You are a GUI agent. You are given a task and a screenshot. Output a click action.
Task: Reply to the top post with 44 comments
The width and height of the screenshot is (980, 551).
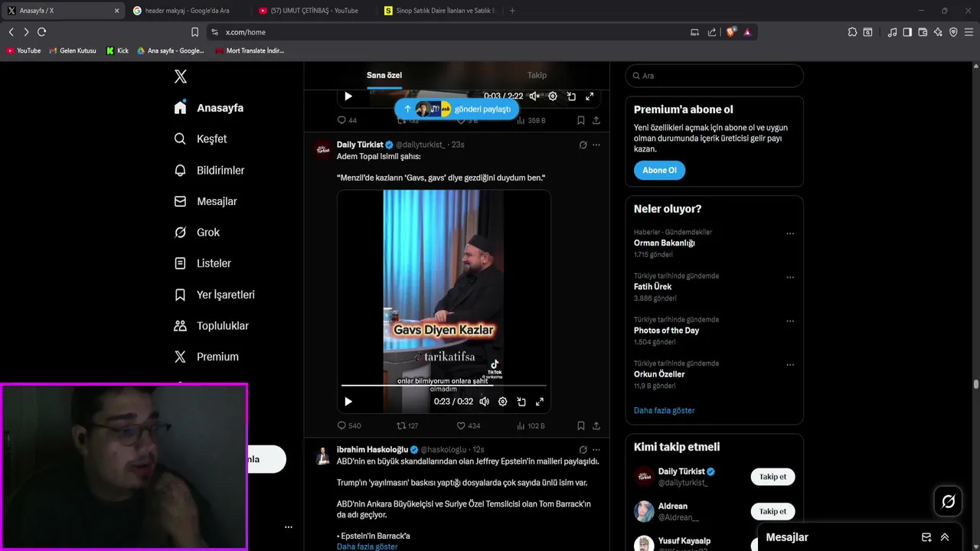tap(347, 120)
